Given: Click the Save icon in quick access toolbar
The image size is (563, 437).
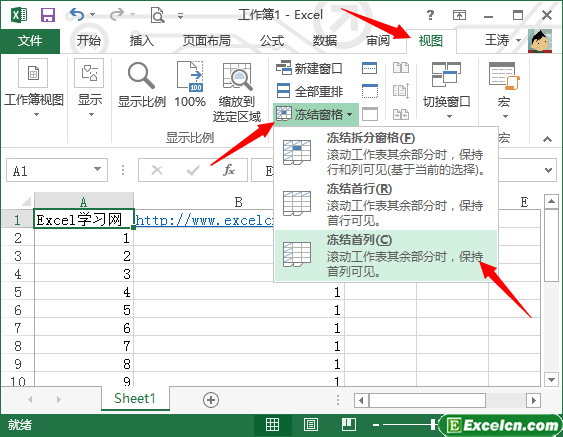Looking at the screenshot, I should [x=47, y=15].
